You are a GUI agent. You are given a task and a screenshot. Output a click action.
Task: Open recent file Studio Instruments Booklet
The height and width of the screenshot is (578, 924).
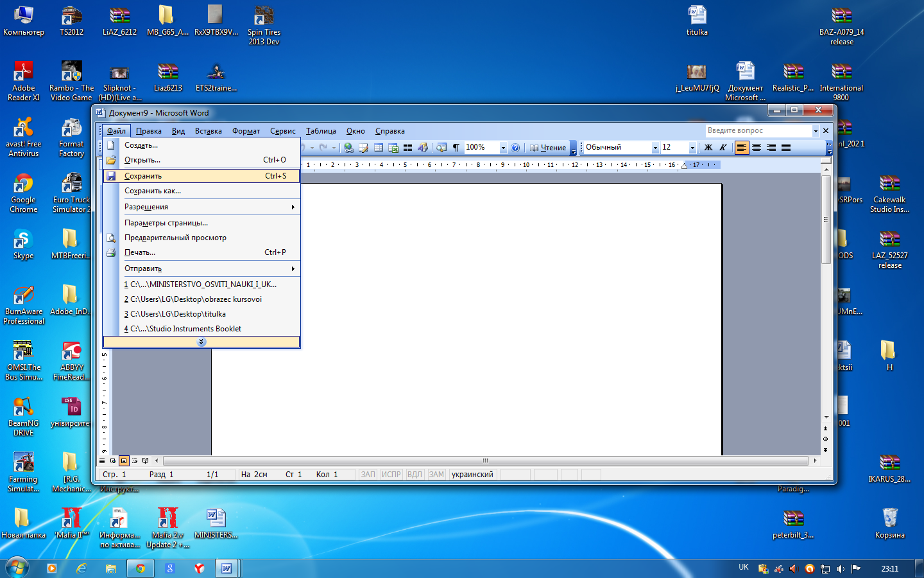click(x=201, y=329)
